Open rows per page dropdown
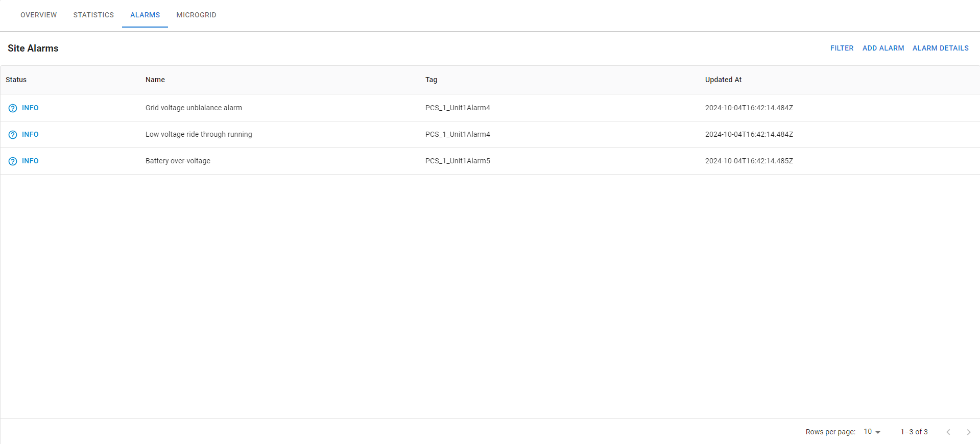Screen dimensions: 980x444 pos(872,432)
